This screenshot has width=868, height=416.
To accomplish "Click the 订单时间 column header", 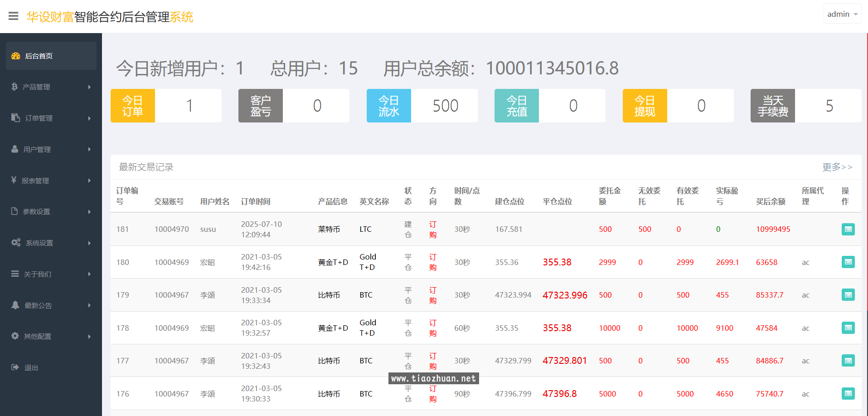I will 256,201.
